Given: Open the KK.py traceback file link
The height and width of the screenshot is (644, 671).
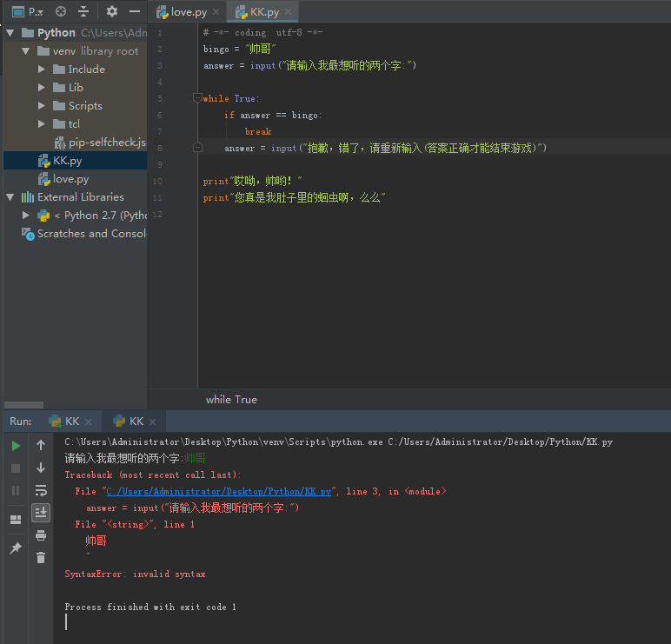Looking at the screenshot, I should click(x=219, y=491).
